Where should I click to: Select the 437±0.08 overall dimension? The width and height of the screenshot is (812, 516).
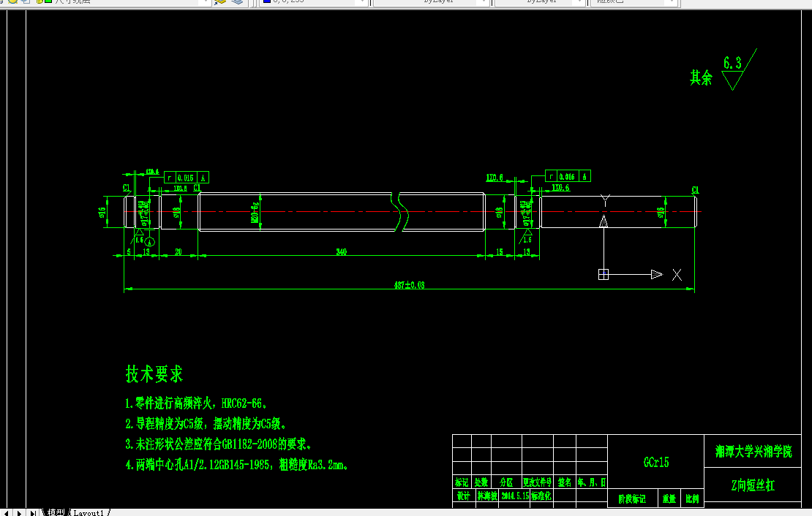pyautogui.click(x=409, y=285)
